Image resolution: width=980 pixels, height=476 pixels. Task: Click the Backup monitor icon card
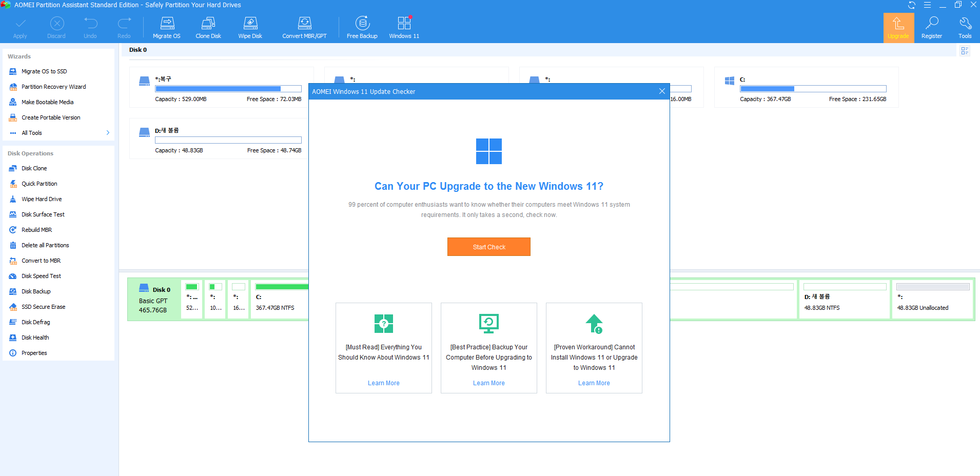(x=489, y=324)
